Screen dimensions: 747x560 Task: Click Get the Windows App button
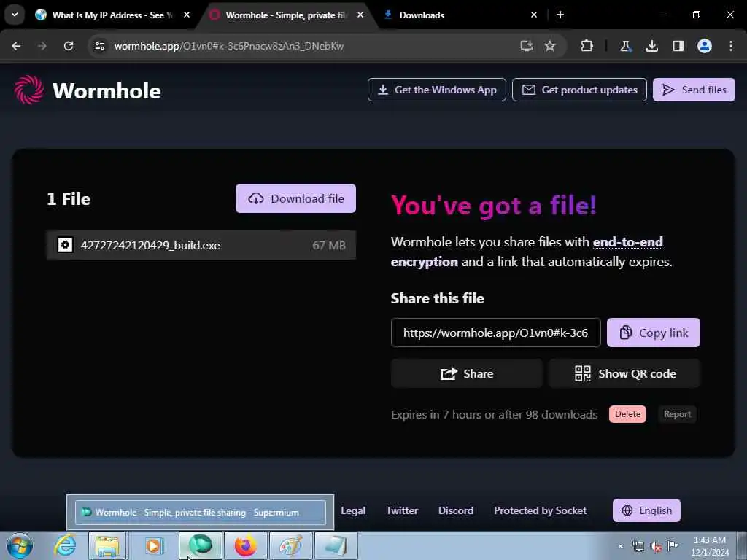pos(436,90)
